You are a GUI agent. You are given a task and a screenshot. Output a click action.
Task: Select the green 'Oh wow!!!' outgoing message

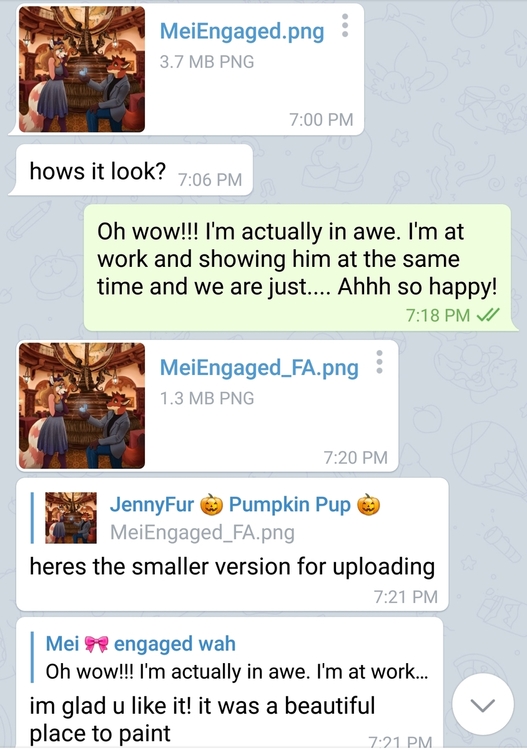(x=297, y=268)
